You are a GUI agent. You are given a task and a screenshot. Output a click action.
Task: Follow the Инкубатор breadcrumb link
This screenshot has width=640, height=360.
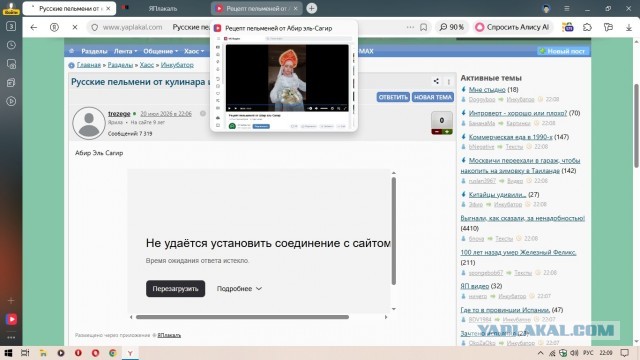tap(177, 65)
